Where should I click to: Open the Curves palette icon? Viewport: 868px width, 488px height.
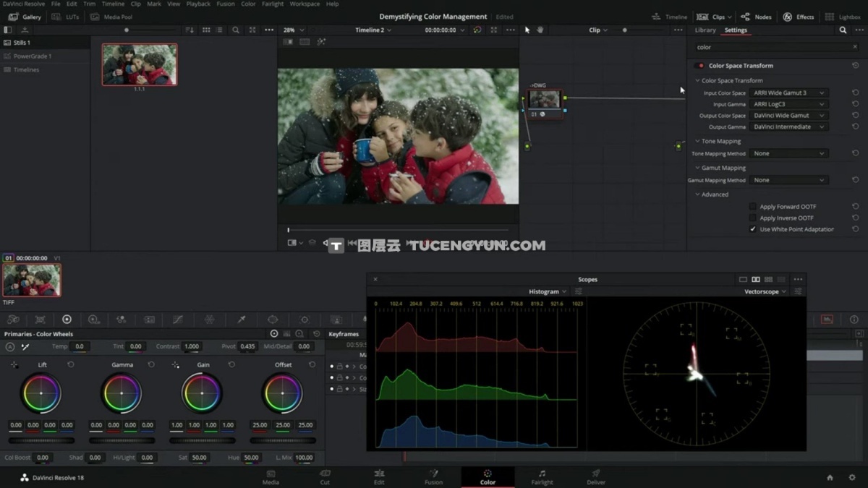click(178, 320)
